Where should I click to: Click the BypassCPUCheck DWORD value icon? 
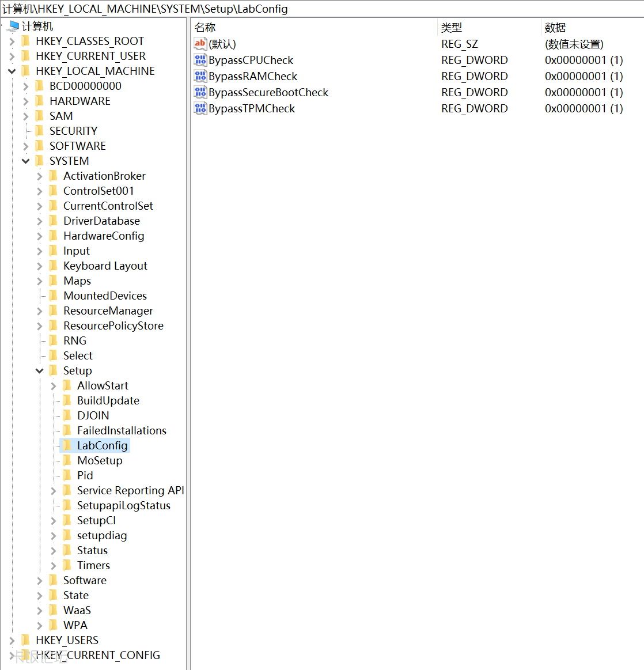point(200,60)
